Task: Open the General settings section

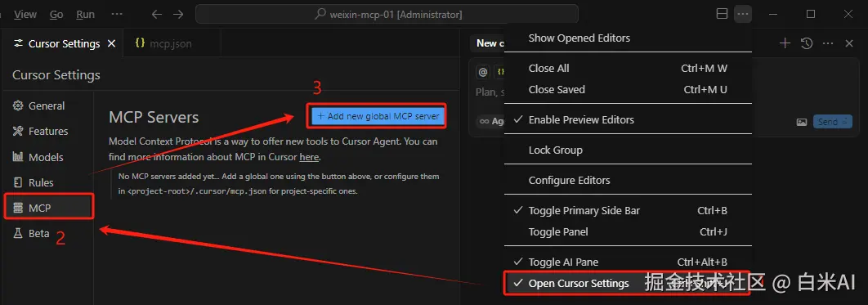Action: pos(38,105)
